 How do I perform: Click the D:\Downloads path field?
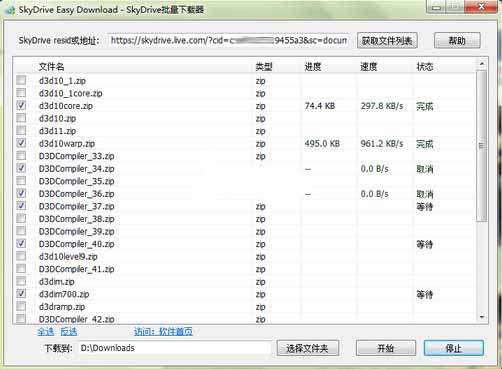[174, 348]
